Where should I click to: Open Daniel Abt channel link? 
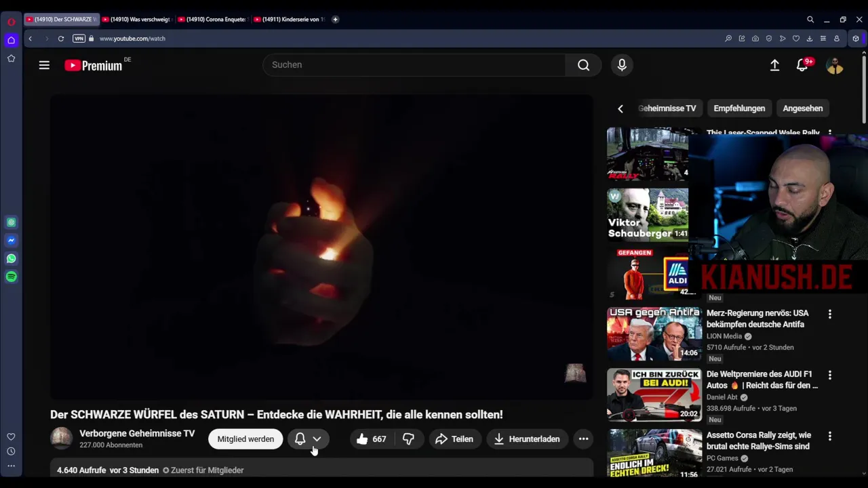722,397
